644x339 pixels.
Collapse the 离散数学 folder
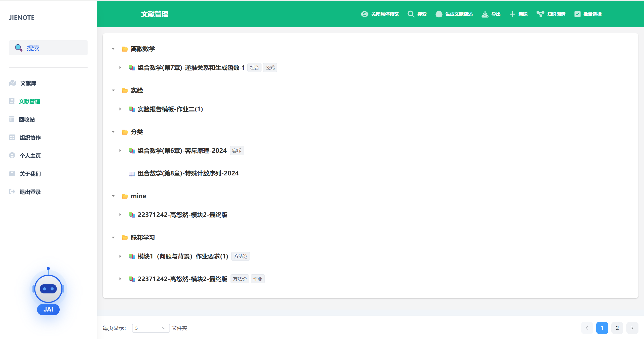point(113,49)
